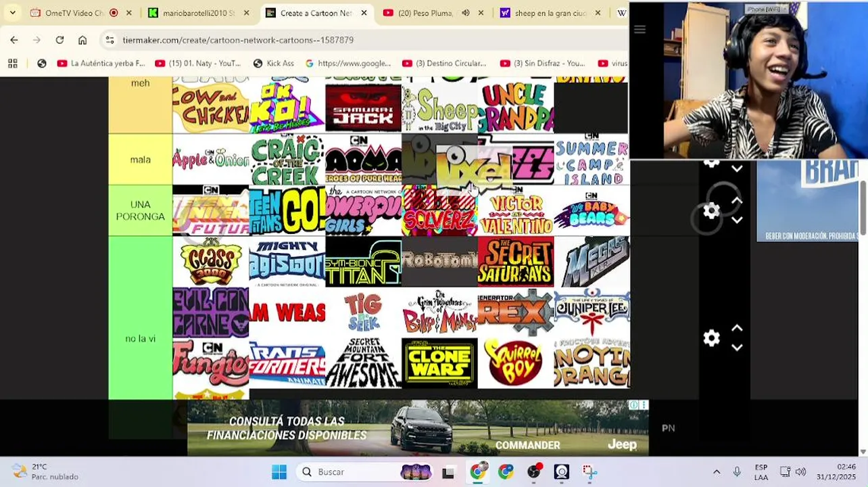Open settings gear for no la vi tier
Viewport: 868px width, 487px height.
pyautogui.click(x=711, y=338)
